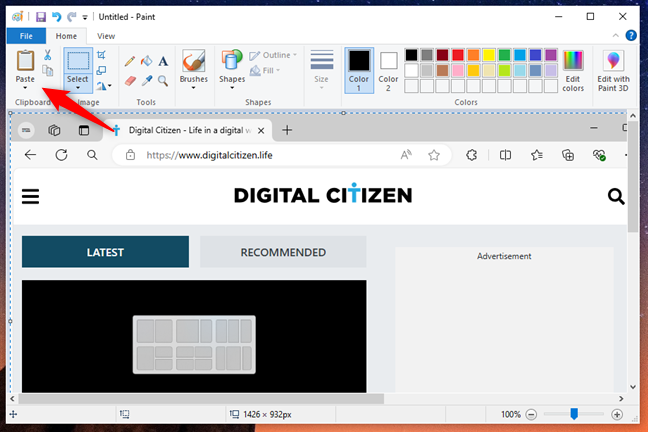This screenshot has height=432, width=648.
Task: Expand the Rotate dropdown arrow
Action: 110,86
